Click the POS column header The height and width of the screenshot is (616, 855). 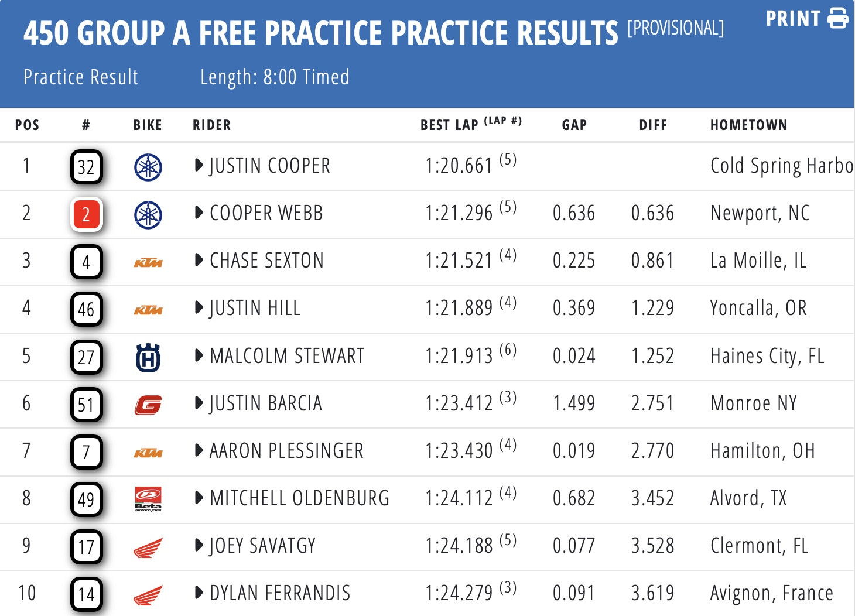point(27,125)
